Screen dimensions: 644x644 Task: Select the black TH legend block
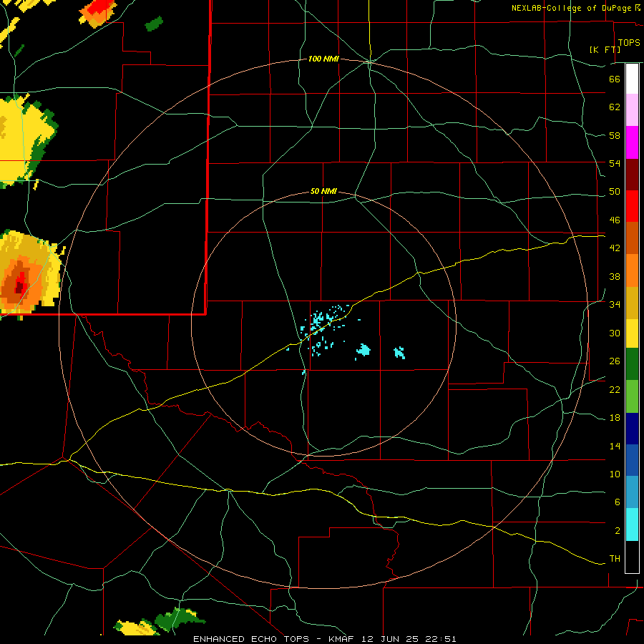pyautogui.click(x=632, y=557)
